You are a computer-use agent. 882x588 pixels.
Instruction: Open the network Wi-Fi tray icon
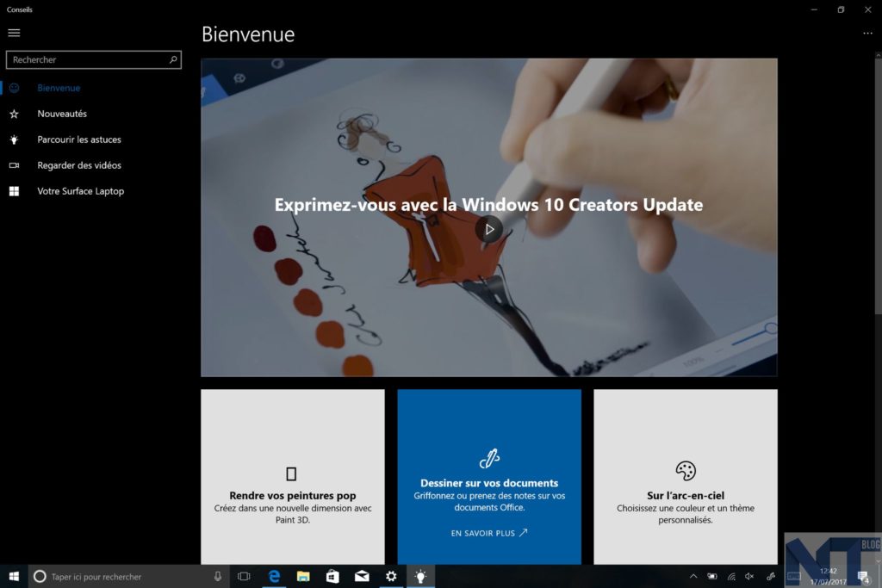tap(731, 576)
